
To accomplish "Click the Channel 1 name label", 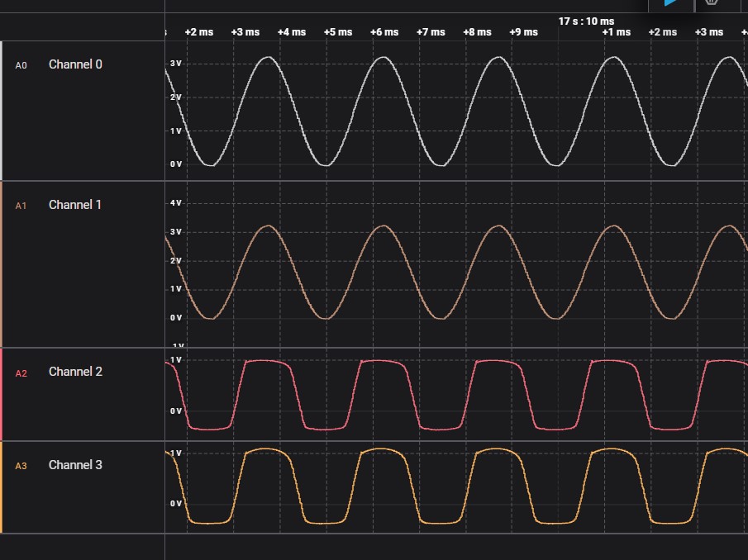I will [x=74, y=205].
